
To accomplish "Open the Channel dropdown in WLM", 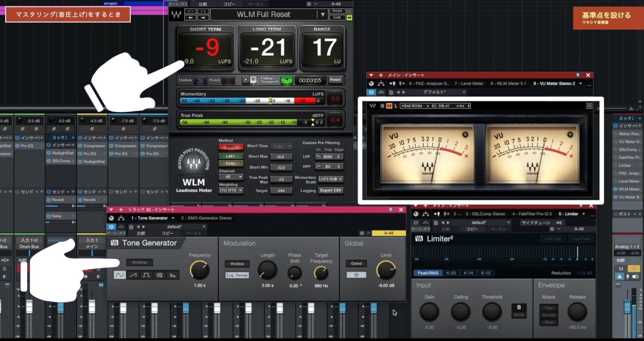I will point(231,176).
